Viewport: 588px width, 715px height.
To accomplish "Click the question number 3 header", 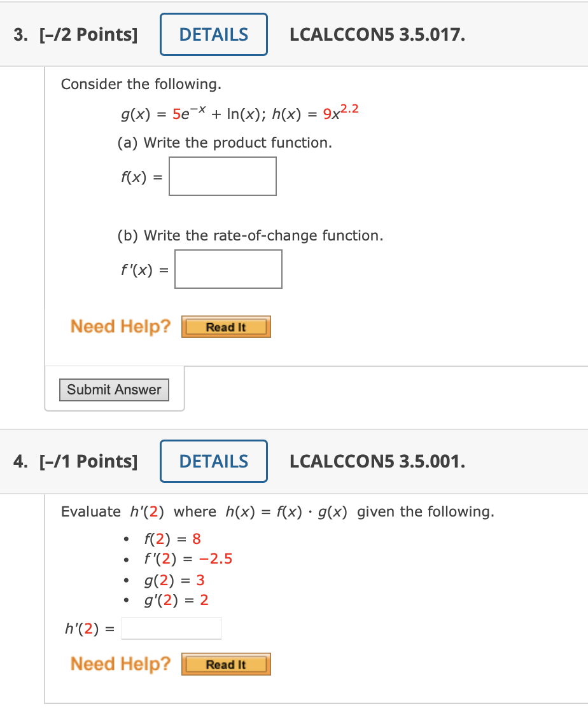I will [x=19, y=34].
